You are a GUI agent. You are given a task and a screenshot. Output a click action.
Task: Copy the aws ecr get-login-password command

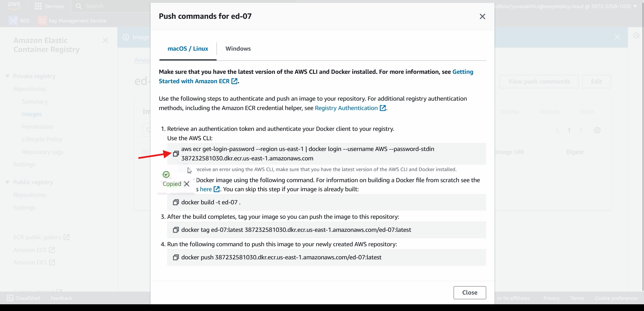pos(176,154)
